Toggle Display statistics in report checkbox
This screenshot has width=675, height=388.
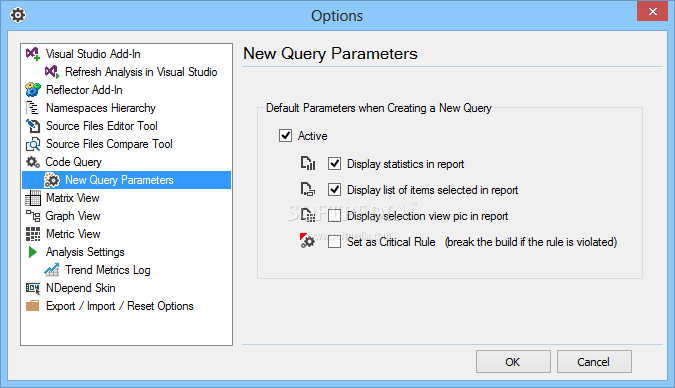334,164
